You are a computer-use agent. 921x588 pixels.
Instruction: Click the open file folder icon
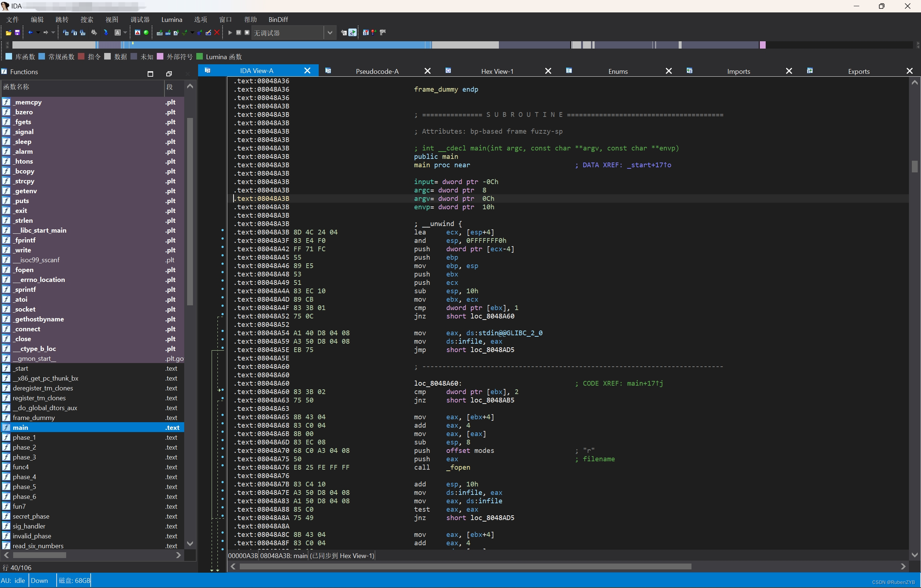8,33
